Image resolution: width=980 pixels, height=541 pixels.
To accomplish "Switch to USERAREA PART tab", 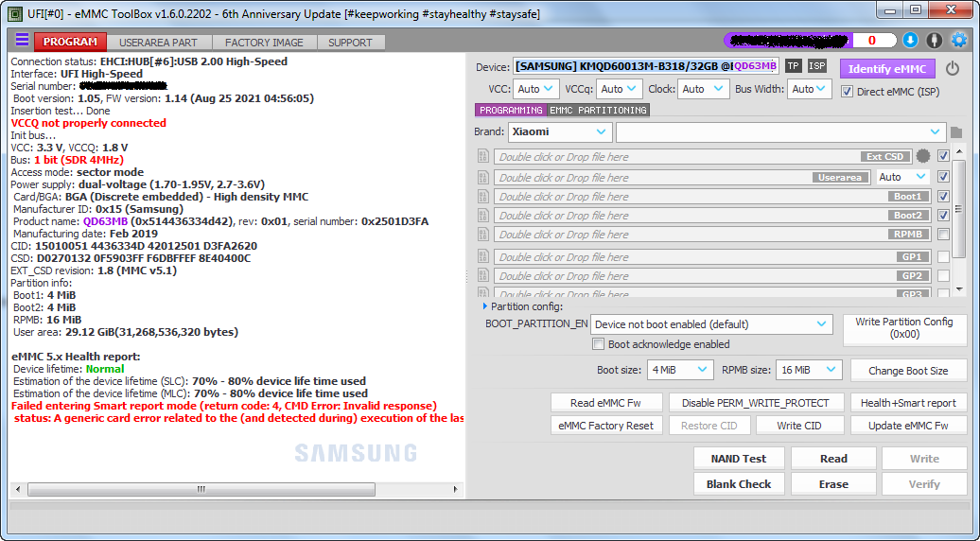I will tap(159, 43).
